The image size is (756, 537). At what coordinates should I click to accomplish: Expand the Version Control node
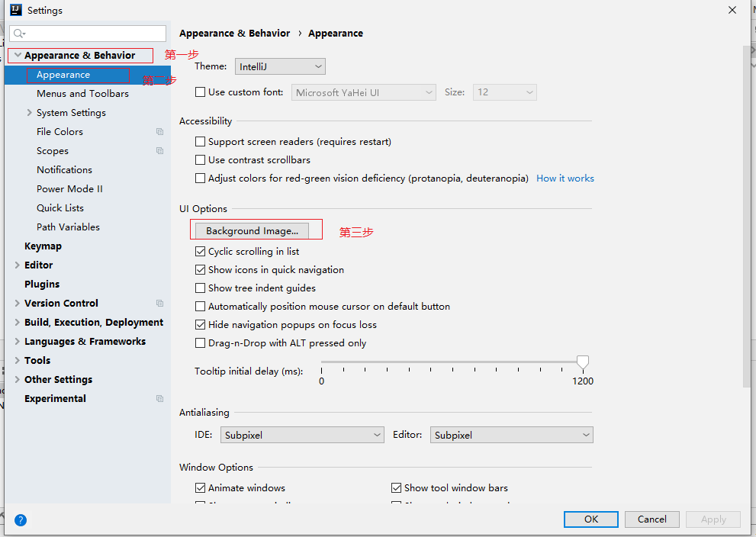click(x=18, y=304)
